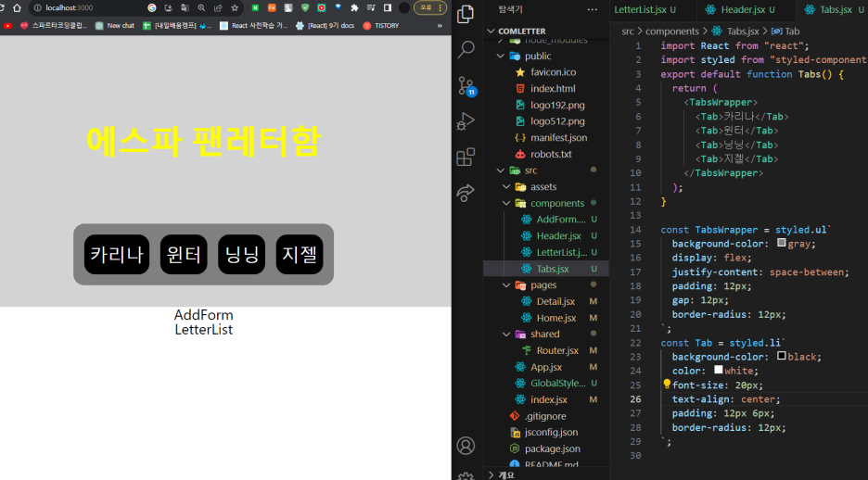The width and height of the screenshot is (868, 480).
Task: Collapse the public folder
Action: pos(501,56)
